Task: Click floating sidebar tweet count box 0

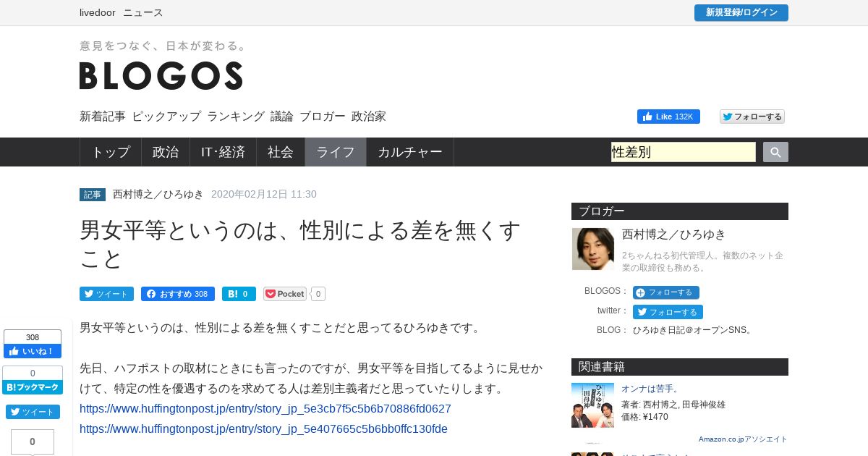Action: [33, 442]
